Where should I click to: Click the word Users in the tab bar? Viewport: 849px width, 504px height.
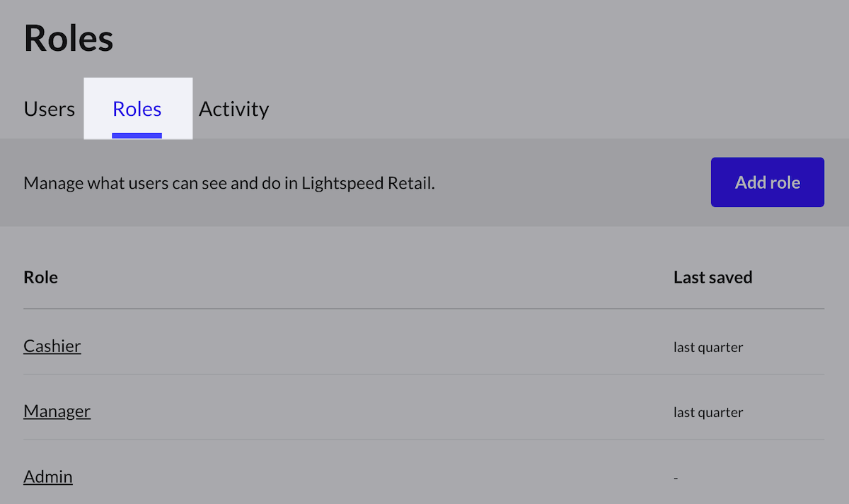tap(49, 110)
